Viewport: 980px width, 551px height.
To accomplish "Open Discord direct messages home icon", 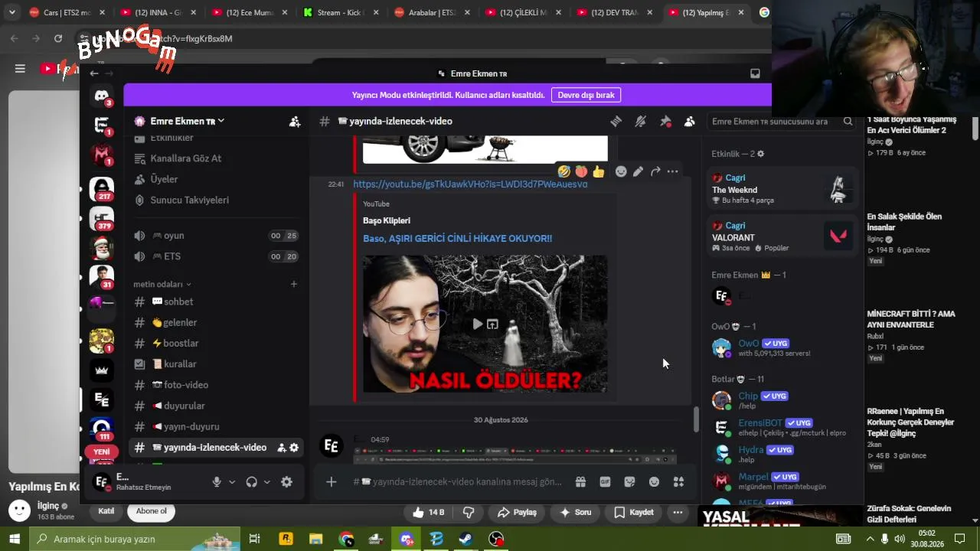I will (102, 96).
